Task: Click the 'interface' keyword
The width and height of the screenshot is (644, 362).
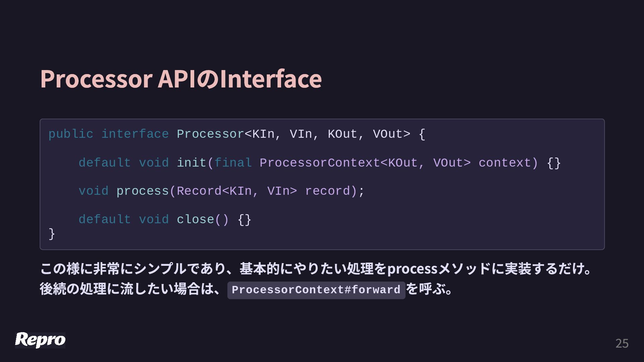Action: (135, 134)
